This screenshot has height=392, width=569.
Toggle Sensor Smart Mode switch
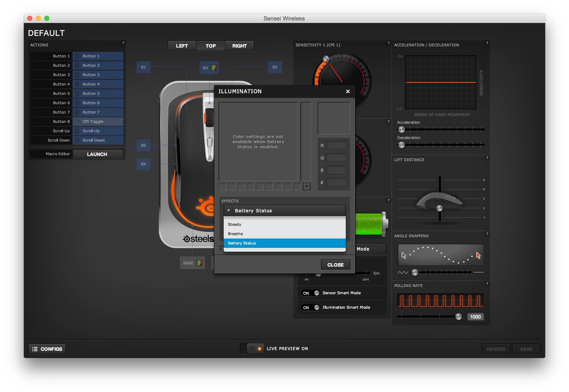click(311, 293)
